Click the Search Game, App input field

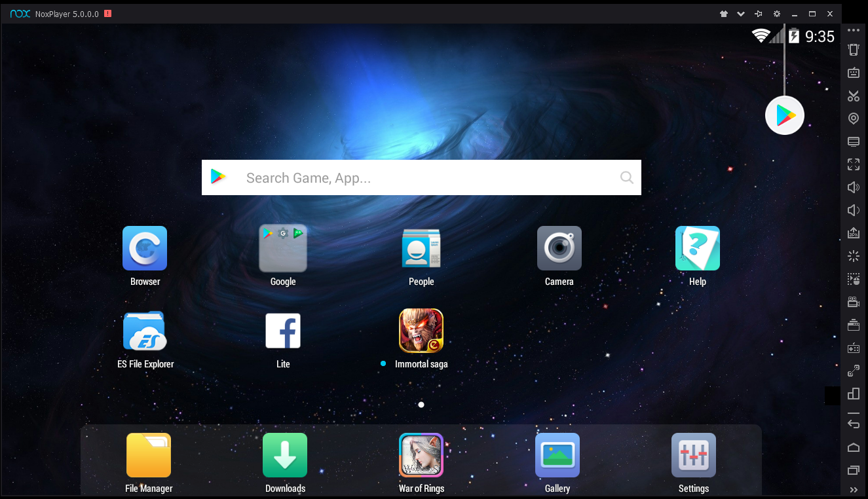pos(419,177)
